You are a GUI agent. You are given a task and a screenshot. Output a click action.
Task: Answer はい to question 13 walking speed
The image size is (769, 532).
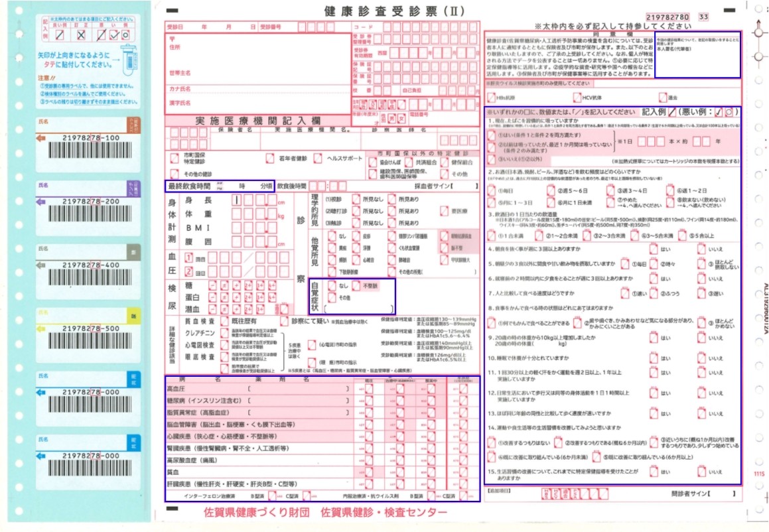[x=654, y=413]
